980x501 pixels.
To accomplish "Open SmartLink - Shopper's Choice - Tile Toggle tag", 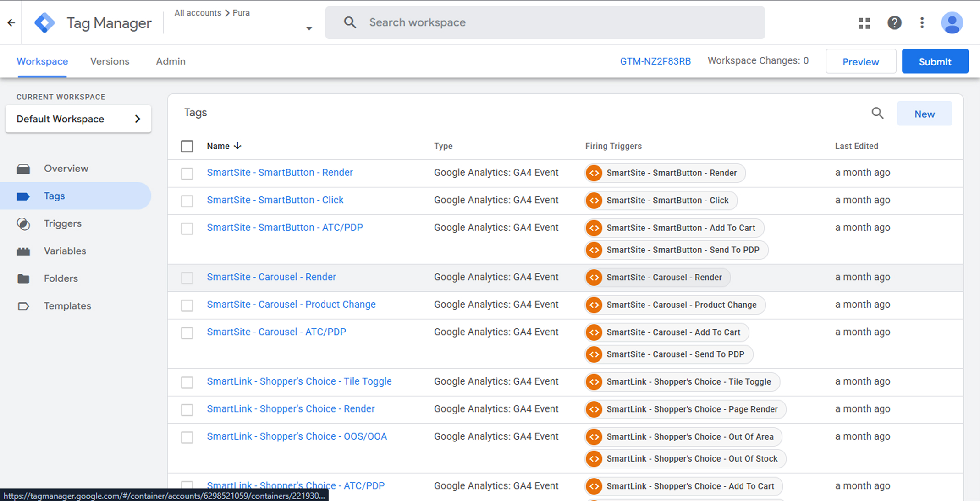I will [299, 381].
